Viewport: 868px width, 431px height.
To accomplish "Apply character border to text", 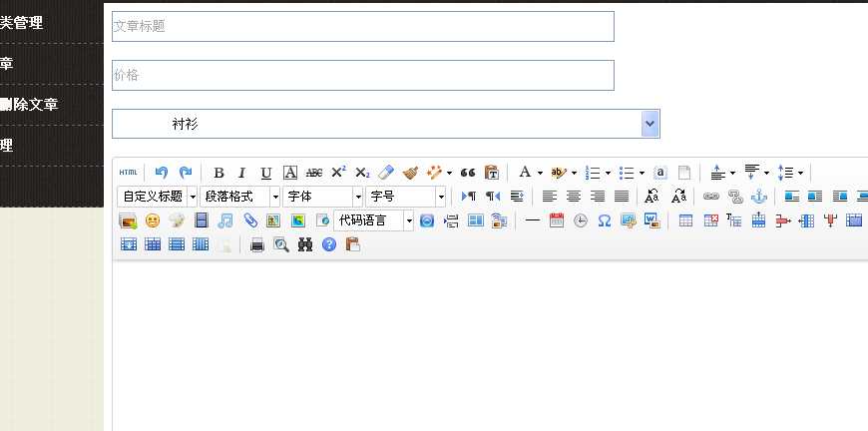I will [x=290, y=173].
